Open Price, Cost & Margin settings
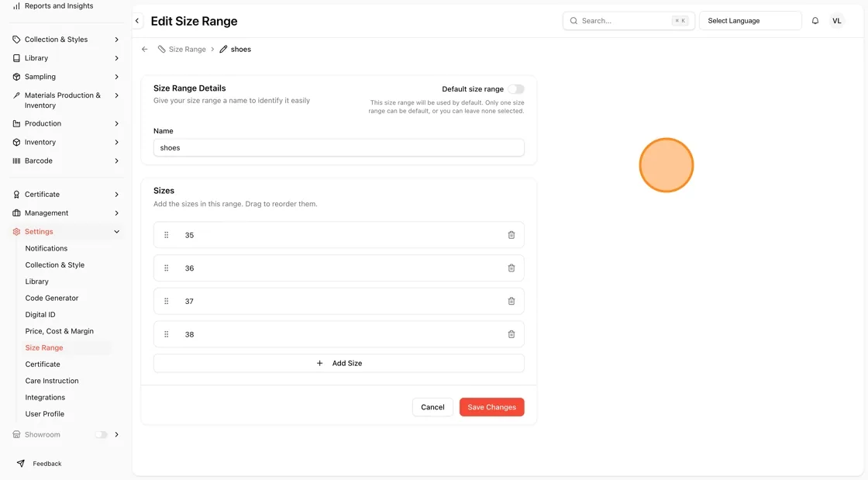 coord(59,331)
